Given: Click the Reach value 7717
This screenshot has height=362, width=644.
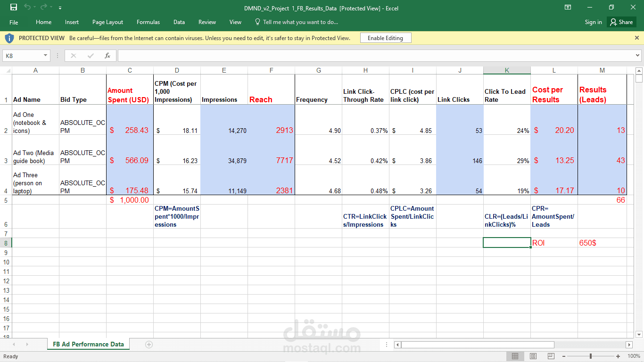Looking at the screenshot, I should 271,150.
